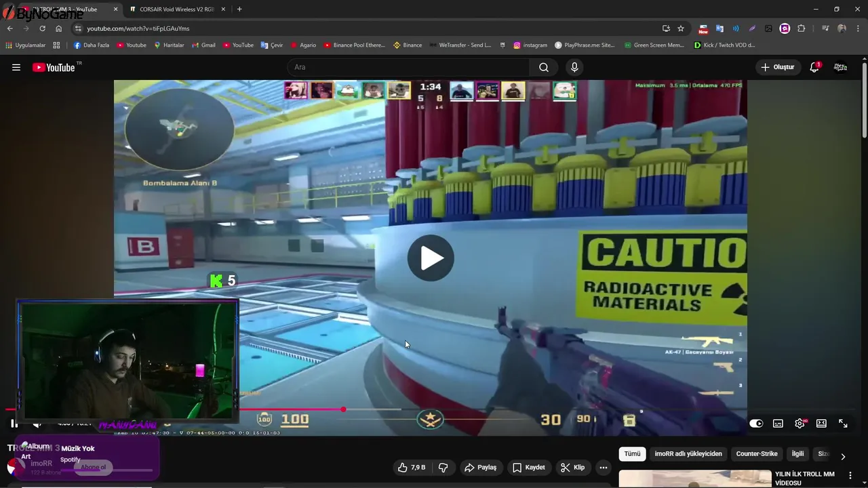The height and width of the screenshot is (488, 868).
Task: Open the PlayPhrase.me bookmark
Action: coord(585,45)
